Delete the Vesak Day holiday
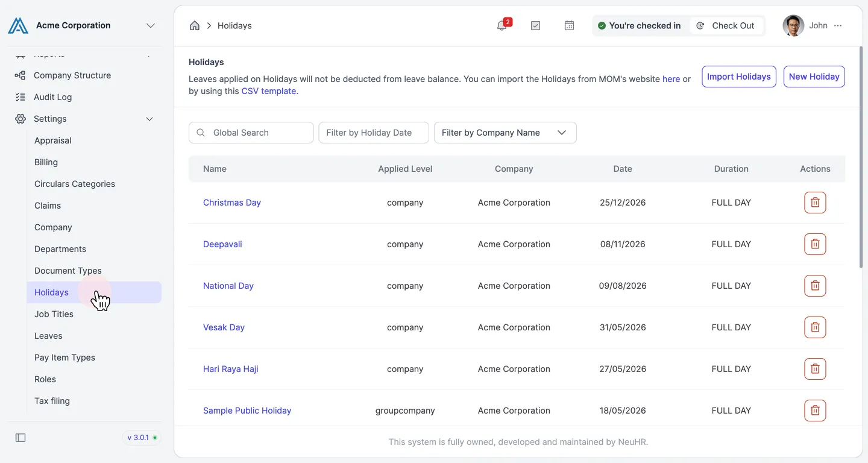The height and width of the screenshot is (463, 868). click(815, 327)
